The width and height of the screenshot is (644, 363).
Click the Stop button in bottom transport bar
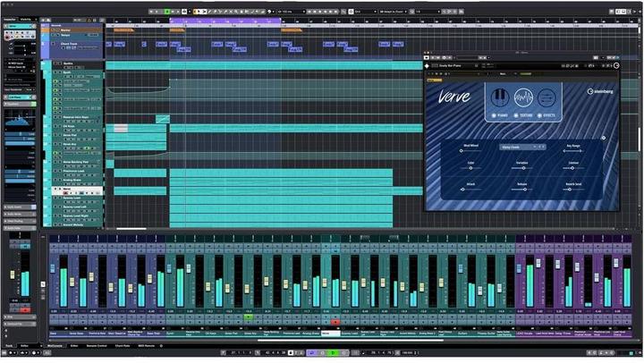[322, 353]
